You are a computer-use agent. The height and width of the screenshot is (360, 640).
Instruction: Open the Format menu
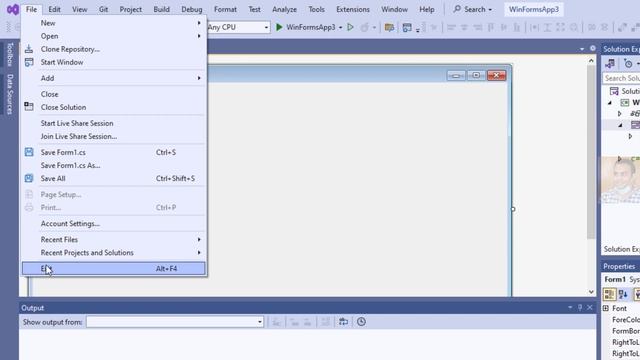[x=225, y=9]
